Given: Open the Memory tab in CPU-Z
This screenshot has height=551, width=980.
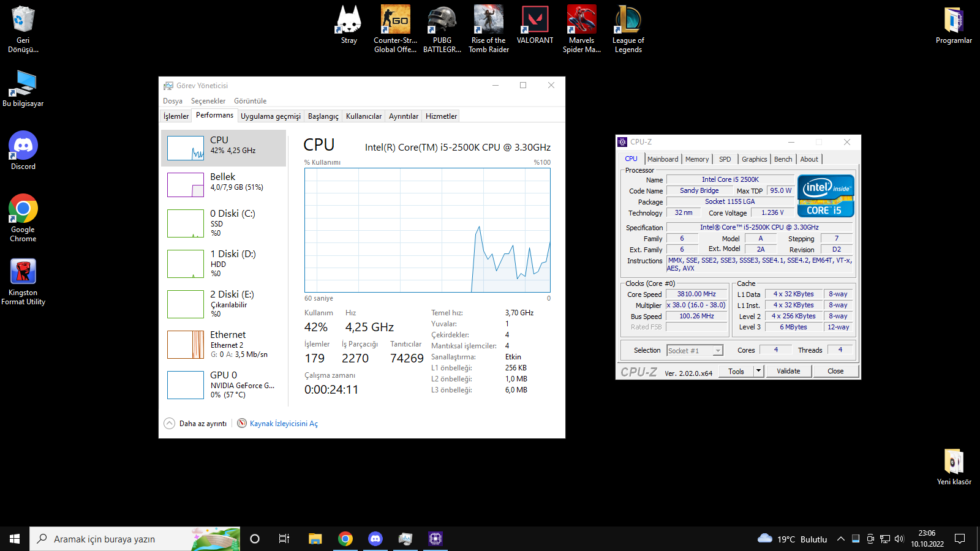Looking at the screenshot, I should (x=697, y=159).
